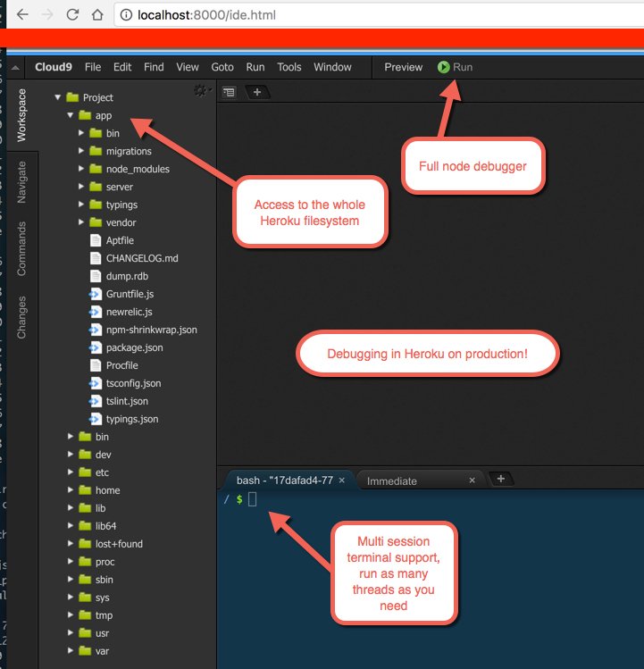Click the tslint.json file icon
Screen dimensions: 644x669
96,401
